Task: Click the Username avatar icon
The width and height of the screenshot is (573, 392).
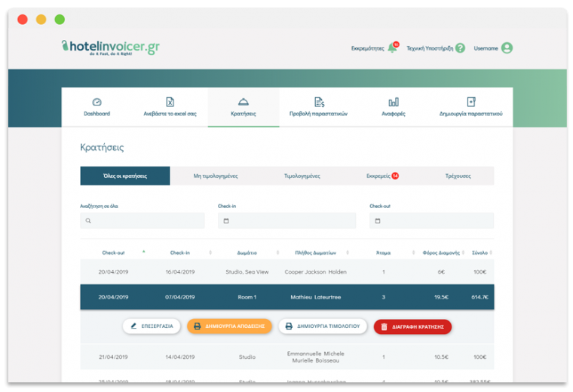Action: (x=507, y=48)
